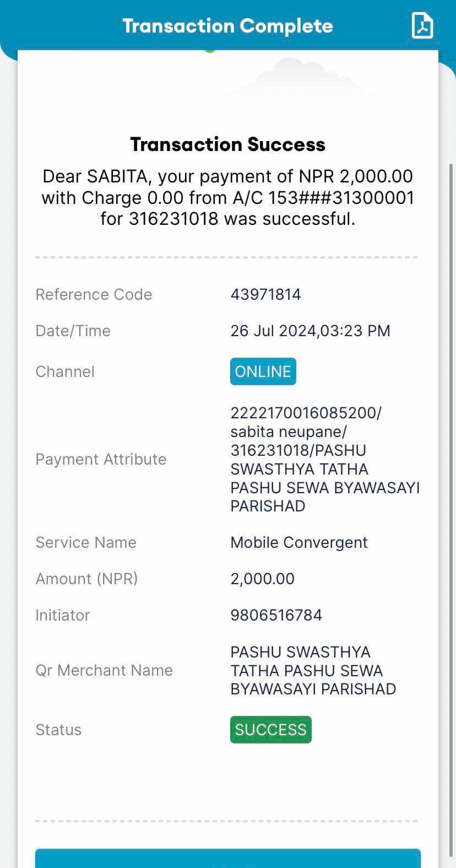Viewport: 456px width, 868px height.
Task: Tap the payment confirmation message paragraph
Action: tap(227, 197)
